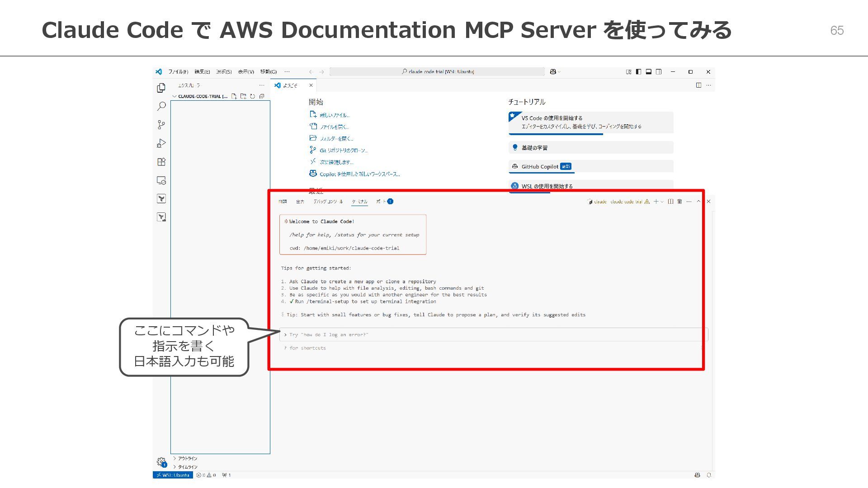Open the Source Control view icon

(x=161, y=125)
